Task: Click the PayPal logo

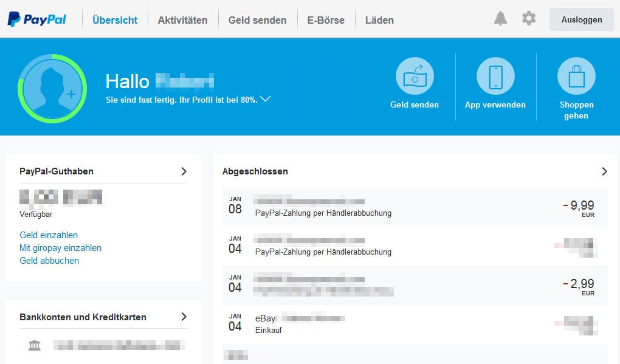Action: click(x=36, y=19)
